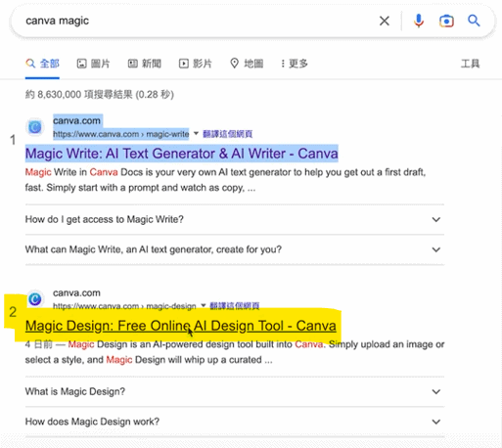Open dropdown arrow beside magic-design URL
This screenshot has width=502, height=448.
coord(204,305)
